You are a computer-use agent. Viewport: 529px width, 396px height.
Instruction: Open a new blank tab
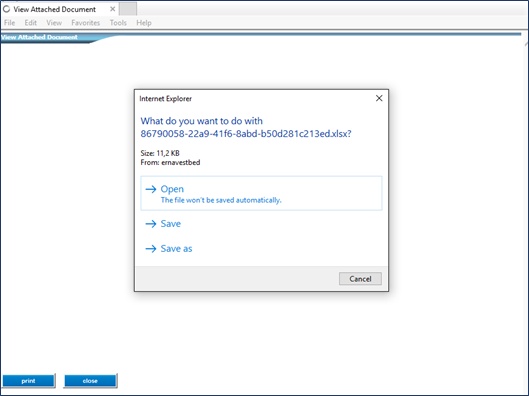[x=128, y=9]
